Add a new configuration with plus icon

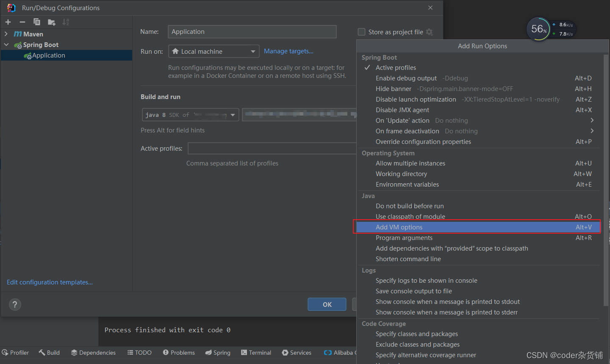[x=8, y=22]
